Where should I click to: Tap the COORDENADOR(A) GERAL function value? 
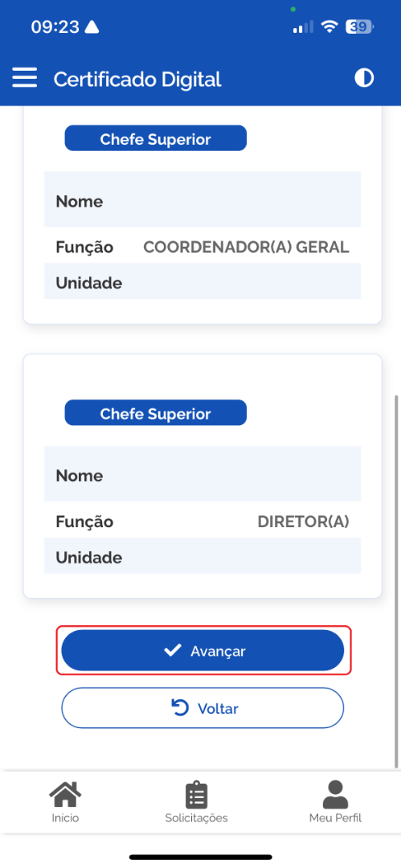click(247, 247)
